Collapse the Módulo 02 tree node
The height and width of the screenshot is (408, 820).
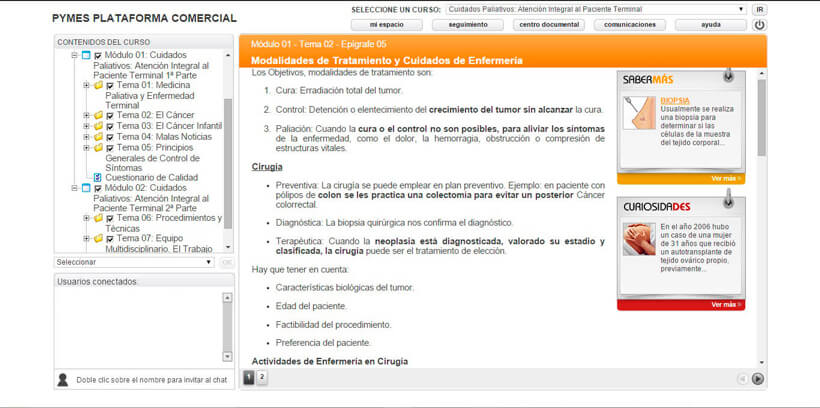(74, 188)
